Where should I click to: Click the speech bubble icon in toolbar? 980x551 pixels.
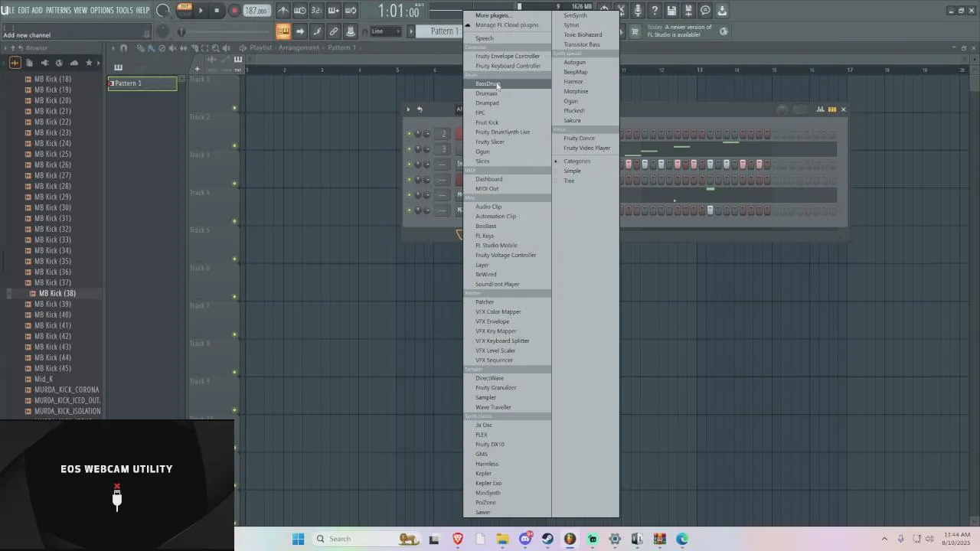(705, 11)
